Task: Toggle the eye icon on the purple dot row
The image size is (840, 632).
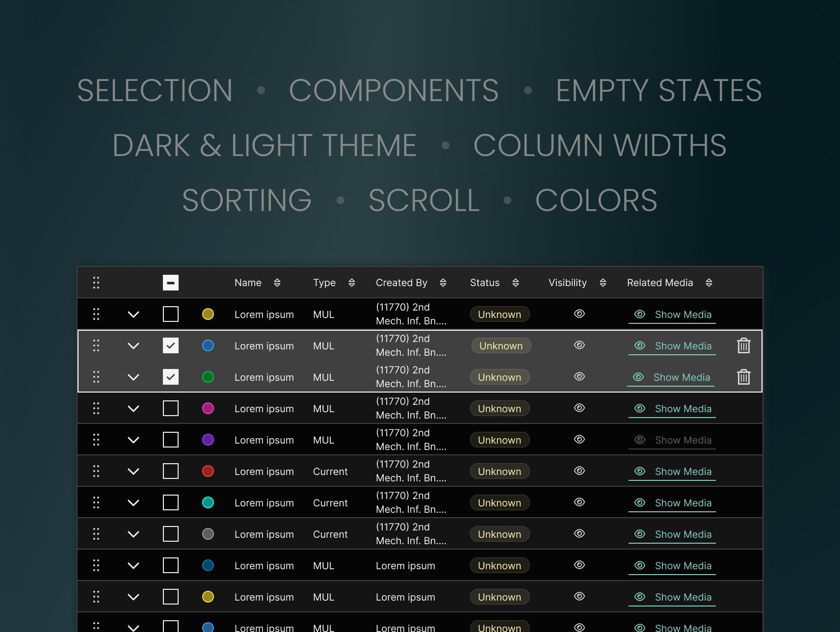Action: pyautogui.click(x=579, y=440)
